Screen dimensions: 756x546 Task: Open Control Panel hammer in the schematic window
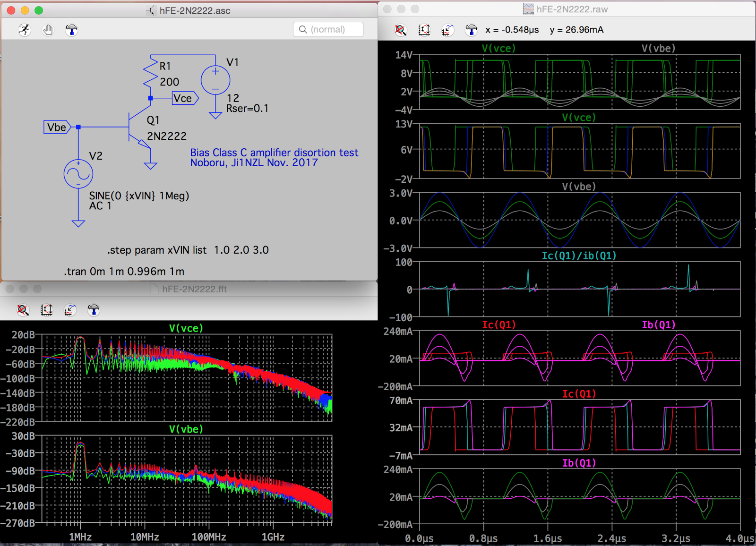pos(71,30)
